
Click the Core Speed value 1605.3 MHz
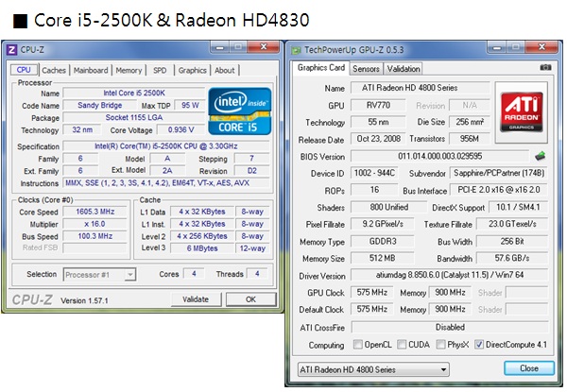click(x=95, y=212)
